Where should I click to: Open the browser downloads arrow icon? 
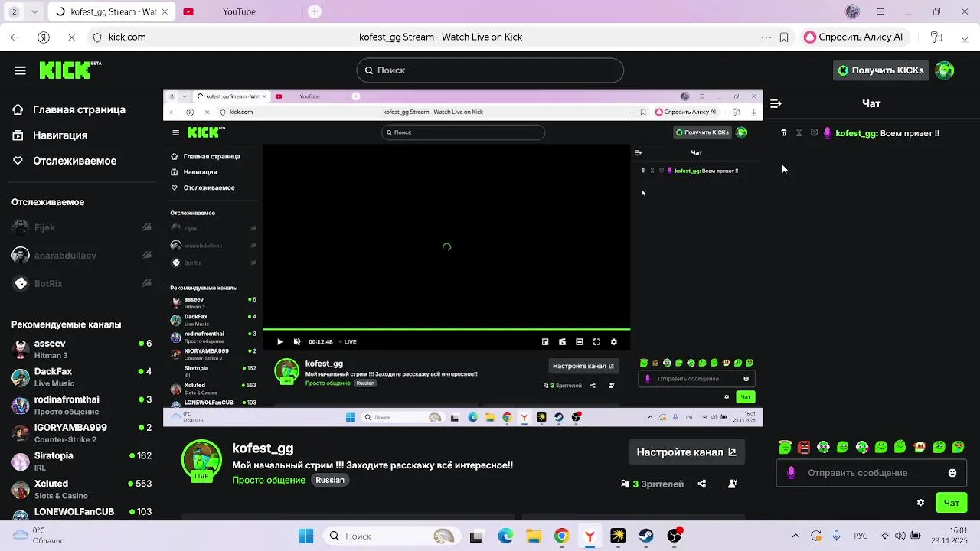point(965,37)
